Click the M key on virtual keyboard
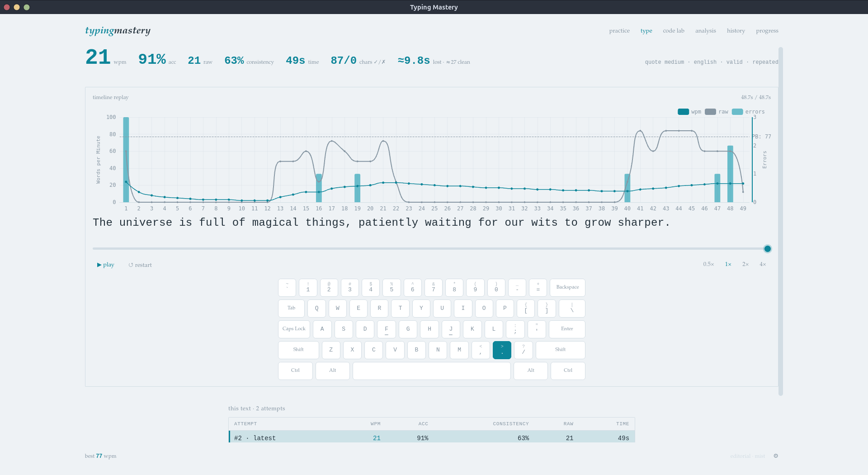The height and width of the screenshot is (475, 868). click(459, 350)
